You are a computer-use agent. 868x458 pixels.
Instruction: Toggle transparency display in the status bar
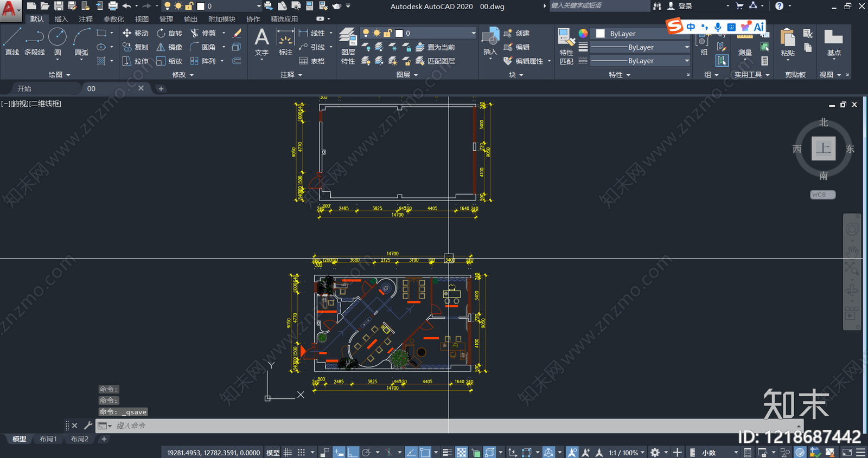pos(461,452)
